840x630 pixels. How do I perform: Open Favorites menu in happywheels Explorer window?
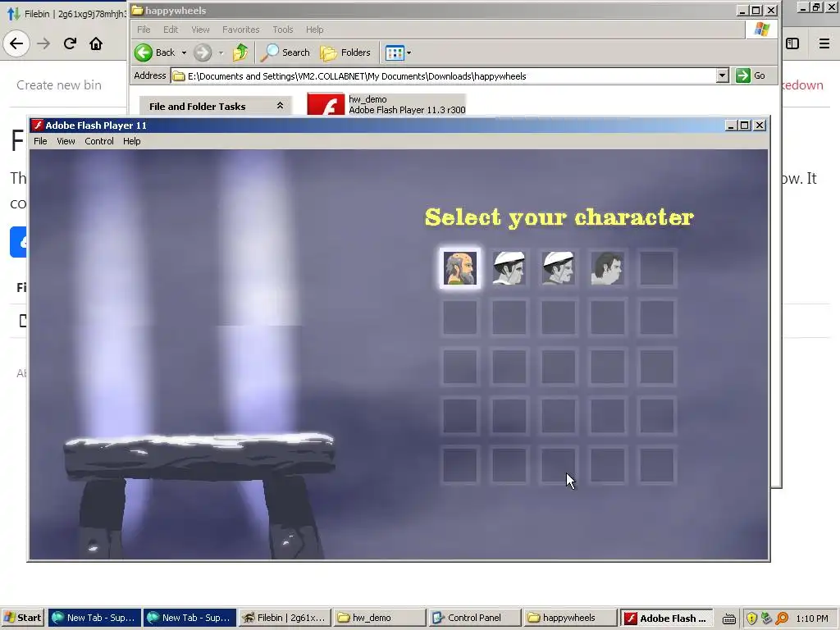[240, 30]
